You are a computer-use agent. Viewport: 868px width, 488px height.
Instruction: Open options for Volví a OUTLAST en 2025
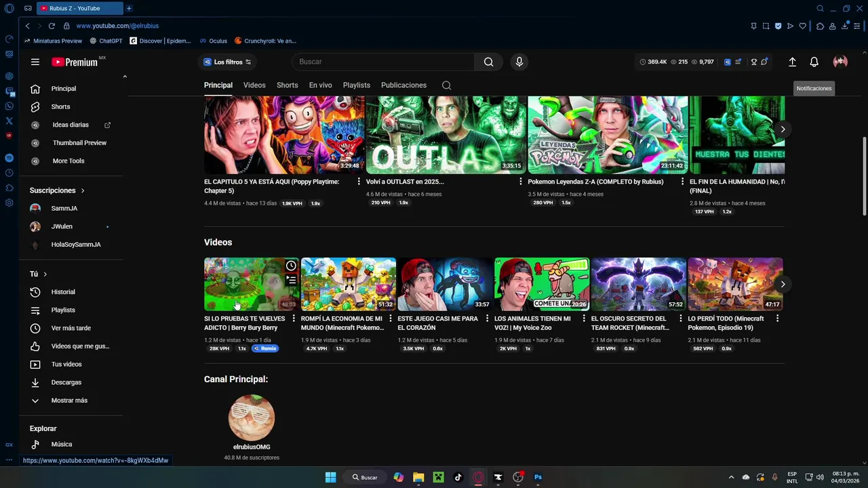pos(521,182)
